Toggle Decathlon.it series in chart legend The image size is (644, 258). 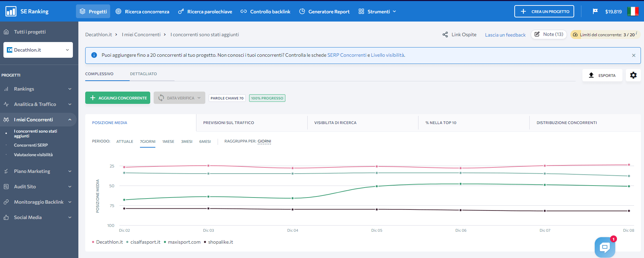pyautogui.click(x=107, y=242)
